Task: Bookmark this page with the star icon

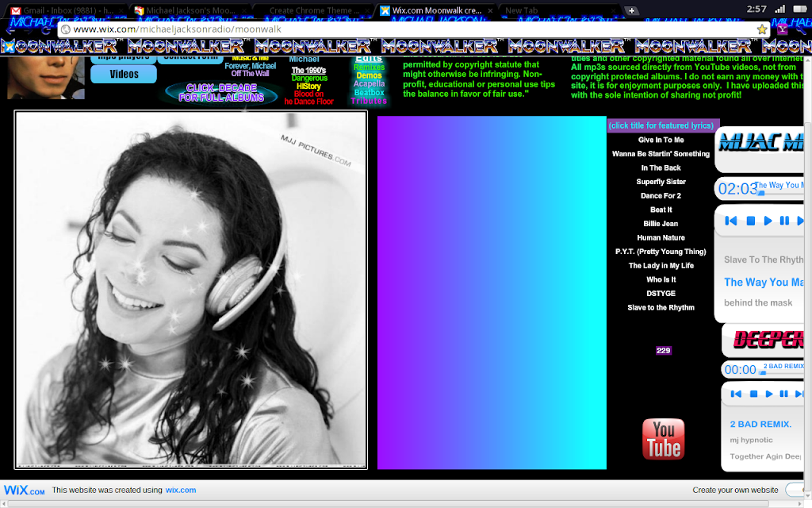Action: pos(762,29)
